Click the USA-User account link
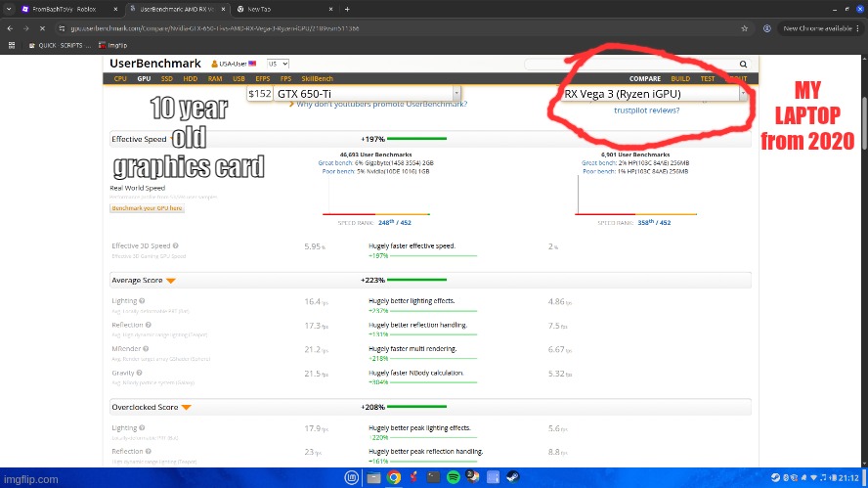This screenshot has width=868, height=488. (x=234, y=64)
